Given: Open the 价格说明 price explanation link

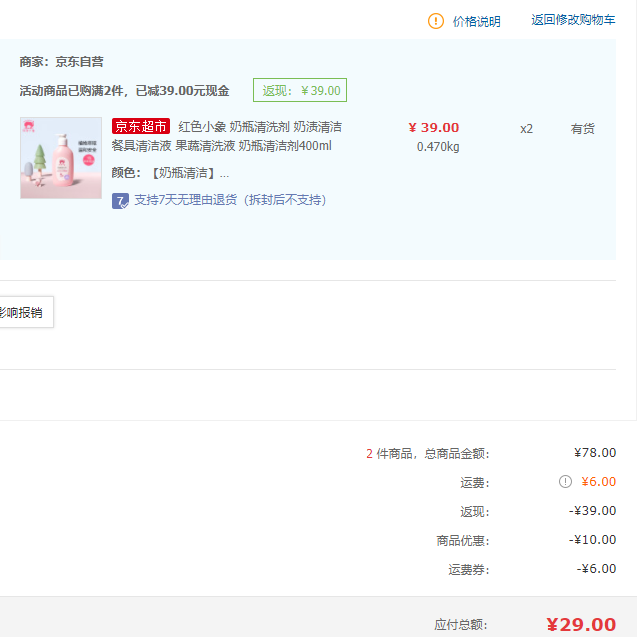Looking at the screenshot, I should point(476,21).
